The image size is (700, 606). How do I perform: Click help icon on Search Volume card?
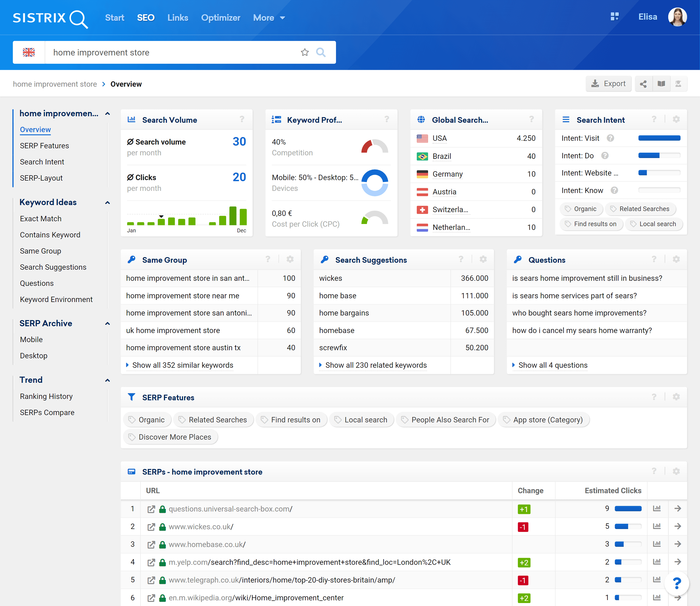[x=242, y=119]
